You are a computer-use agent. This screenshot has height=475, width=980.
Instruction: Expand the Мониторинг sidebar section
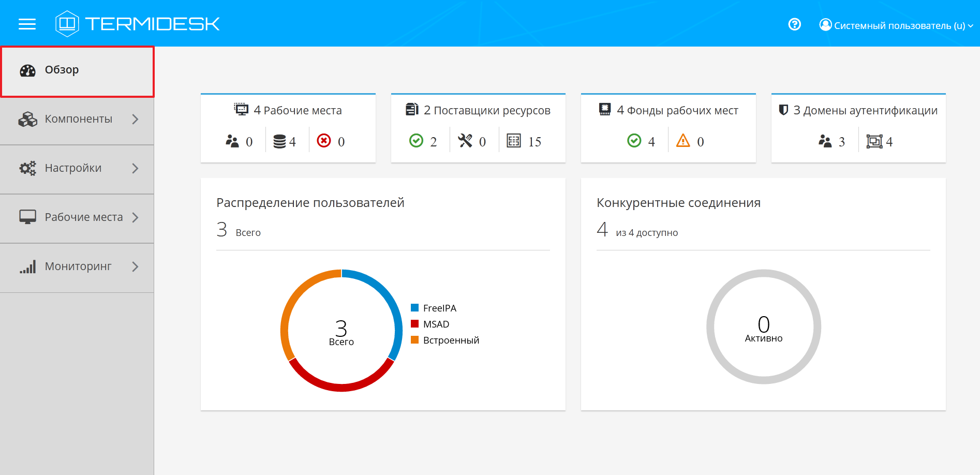tap(78, 266)
